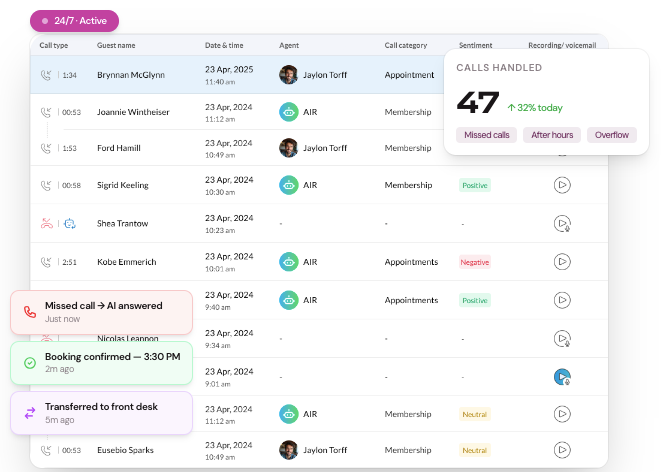Select the Missed calls tag
Screen dimensions: 661x472
pyautogui.click(x=486, y=135)
